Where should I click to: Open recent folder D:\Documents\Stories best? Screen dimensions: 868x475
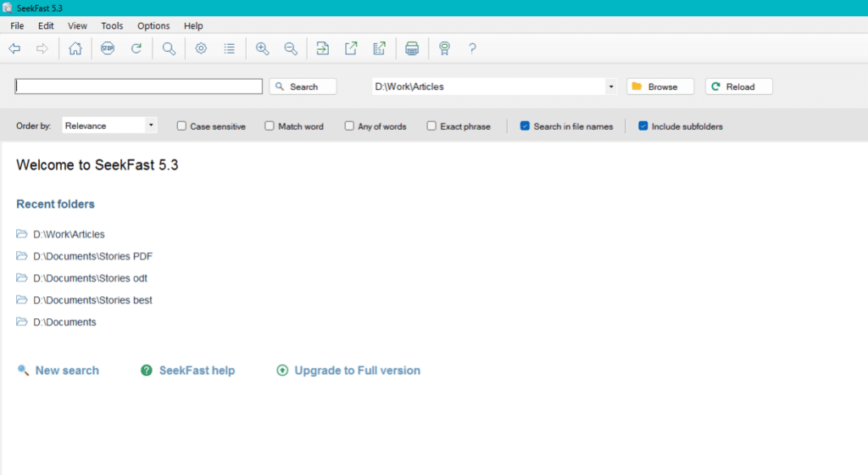[92, 300]
